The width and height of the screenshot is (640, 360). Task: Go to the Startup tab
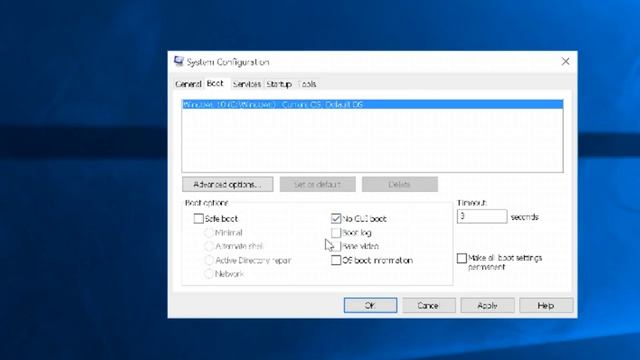click(279, 84)
